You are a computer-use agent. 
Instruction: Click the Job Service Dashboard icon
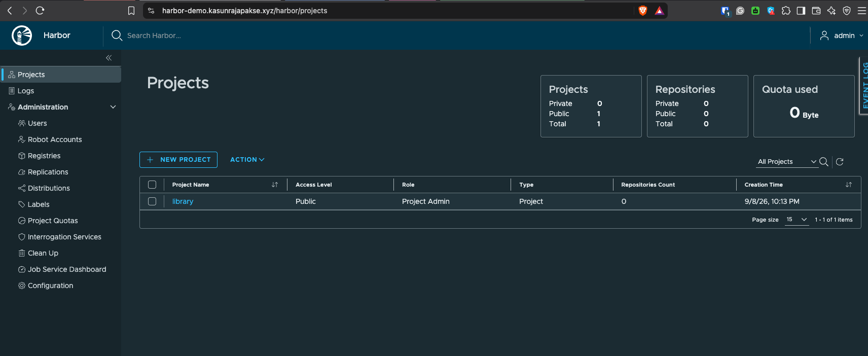(x=22, y=269)
